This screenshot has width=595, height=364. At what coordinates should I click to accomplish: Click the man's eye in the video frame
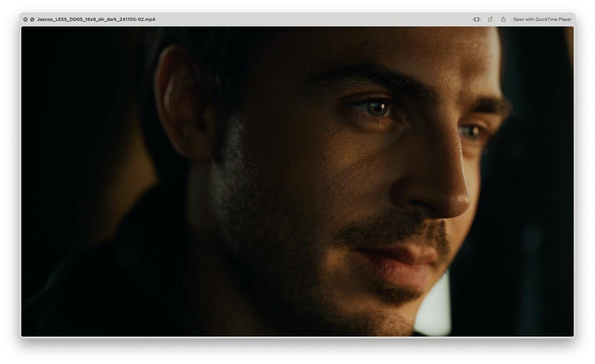tap(377, 108)
